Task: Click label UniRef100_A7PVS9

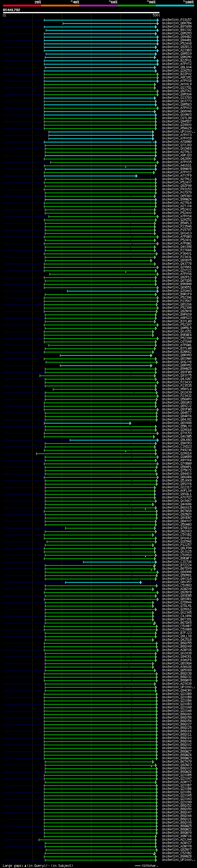Action: (x=177, y=139)
